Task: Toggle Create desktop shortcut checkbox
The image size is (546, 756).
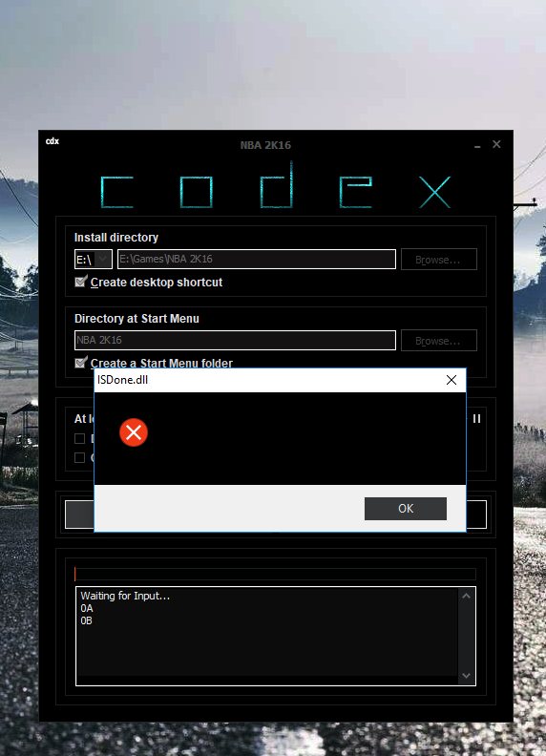Action: (81, 282)
